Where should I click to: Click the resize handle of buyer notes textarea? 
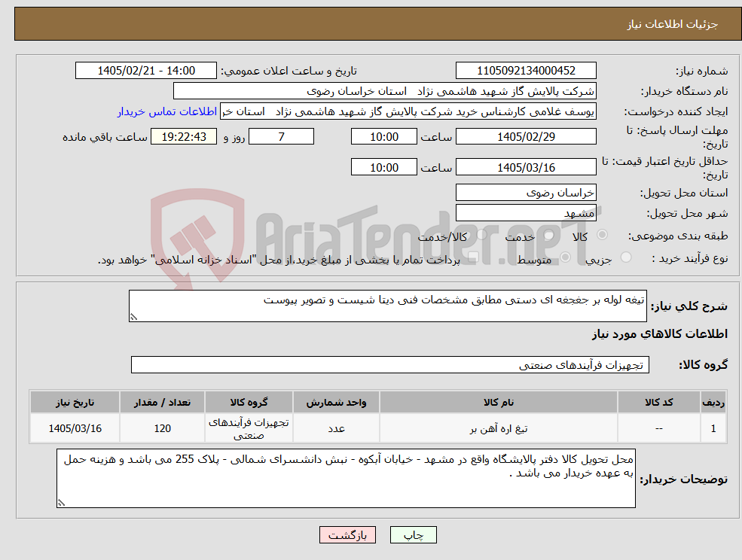point(61,504)
